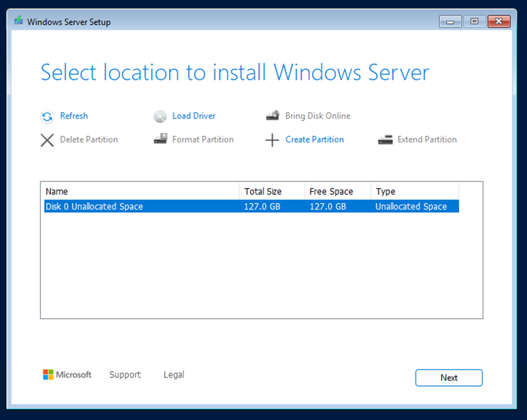Click the Windows Server Setup title text

pyautogui.click(x=69, y=22)
